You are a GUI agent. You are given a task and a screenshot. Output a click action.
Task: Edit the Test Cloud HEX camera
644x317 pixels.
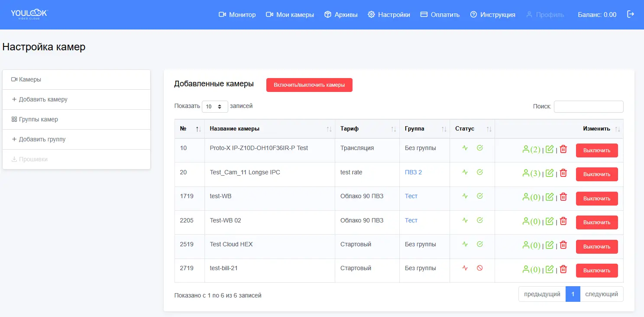[550, 245]
